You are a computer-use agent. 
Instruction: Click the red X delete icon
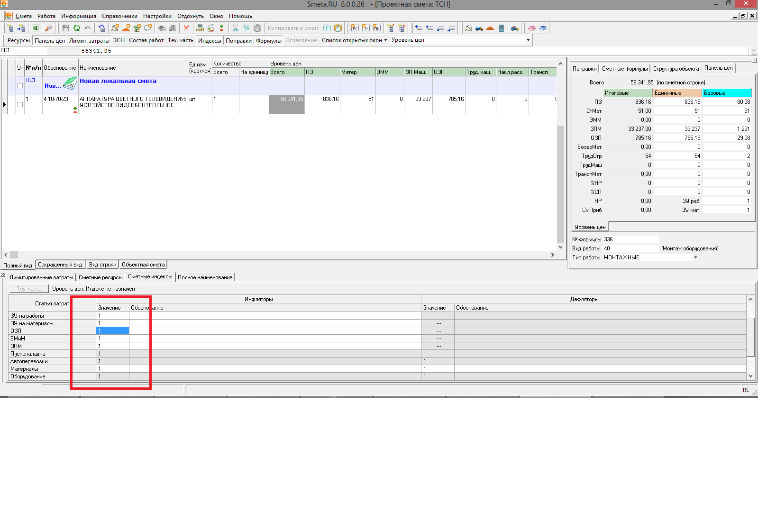coord(186,28)
